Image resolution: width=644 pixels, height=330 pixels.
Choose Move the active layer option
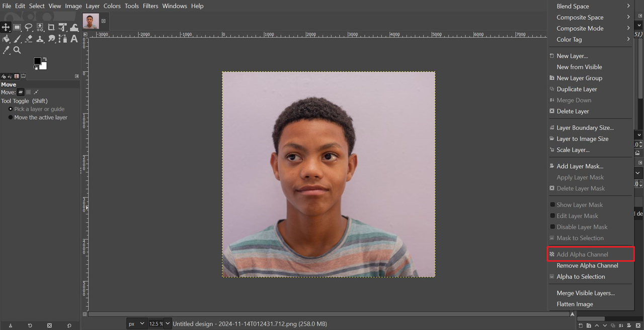[x=38, y=117]
